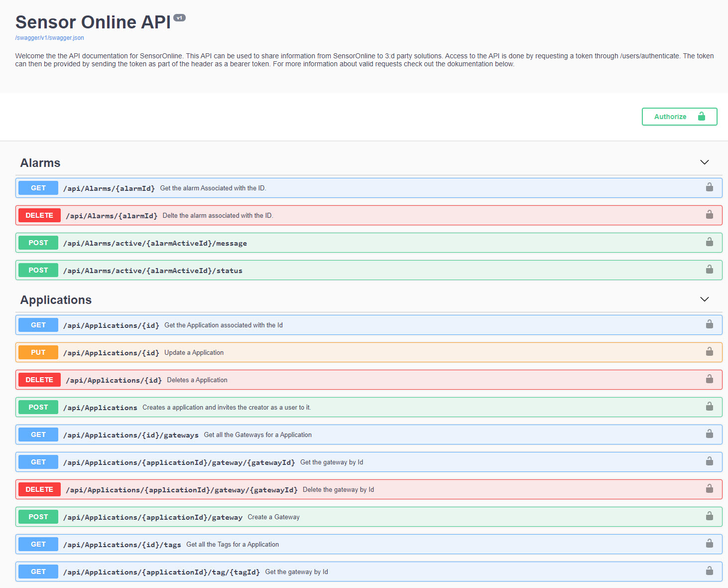Image resolution: width=728 pixels, height=588 pixels.
Task: Click GET badge for Applications tags
Action: click(x=38, y=544)
